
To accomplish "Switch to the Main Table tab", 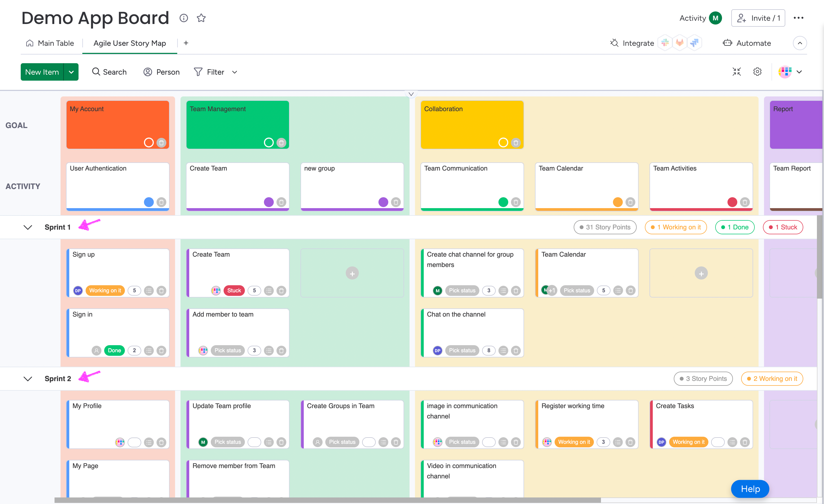I will (50, 43).
